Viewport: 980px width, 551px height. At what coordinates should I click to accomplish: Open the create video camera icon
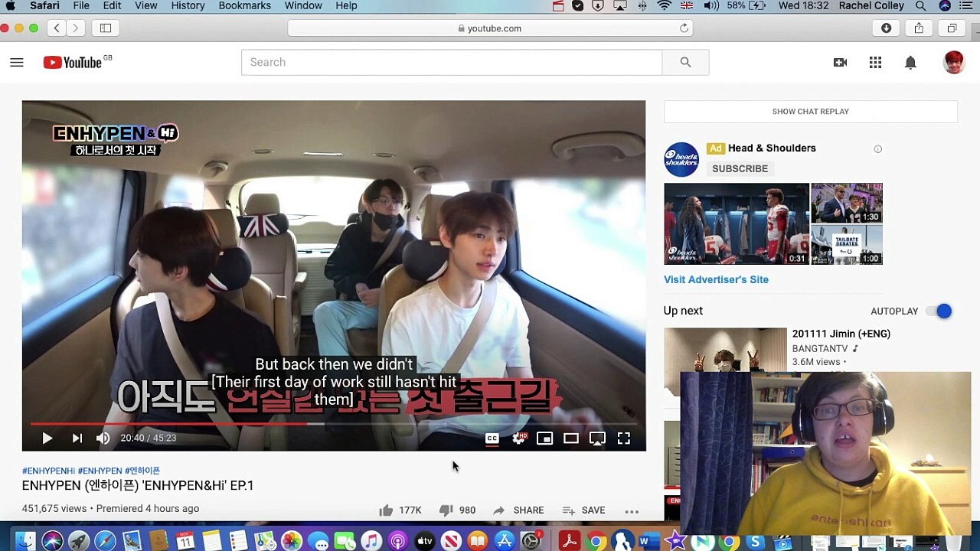pos(840,63)
